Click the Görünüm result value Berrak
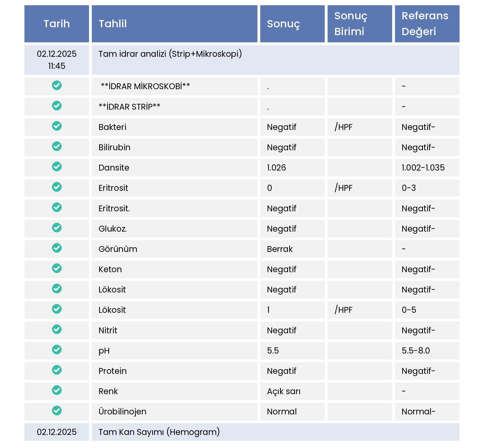Viewport: 484px width, 448px height. [x=280, y=249]
